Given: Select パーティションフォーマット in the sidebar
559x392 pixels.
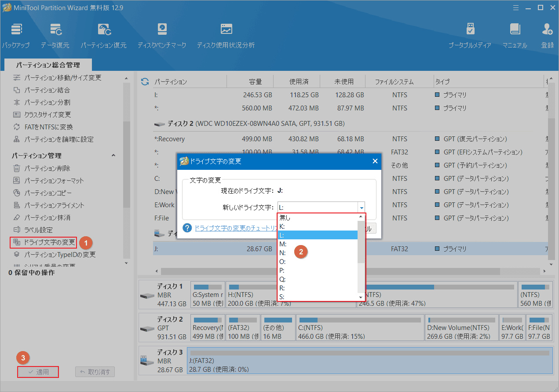Looking at the screenshot, I should click(x=48, y=181).
